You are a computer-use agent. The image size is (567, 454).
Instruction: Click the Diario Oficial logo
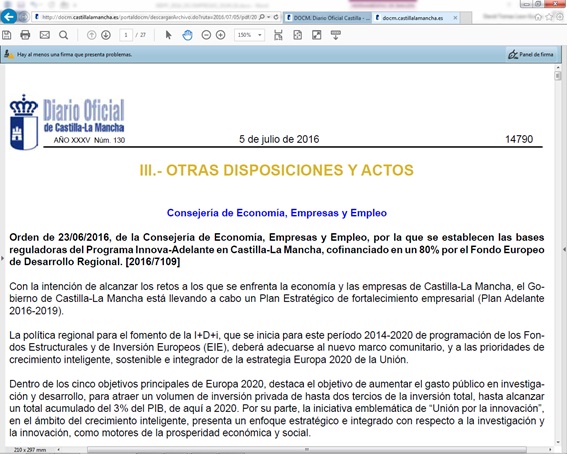[x=67, y=122]
